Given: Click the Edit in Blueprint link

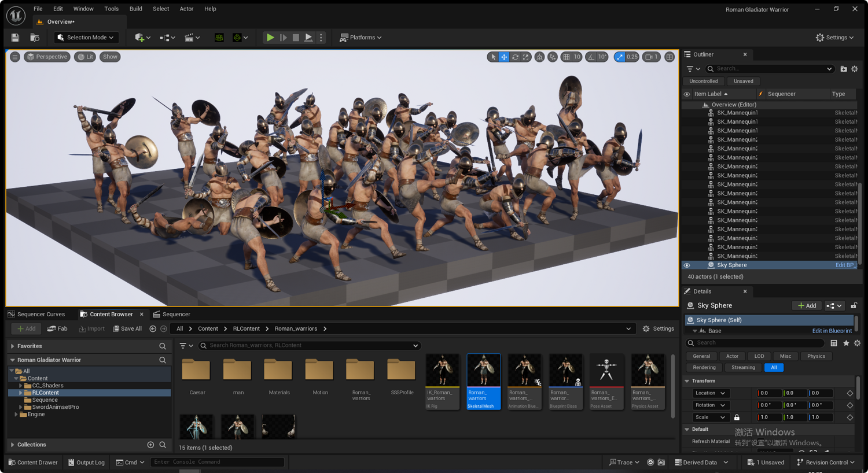Looking at the screenshot, I should pos(832,331).
